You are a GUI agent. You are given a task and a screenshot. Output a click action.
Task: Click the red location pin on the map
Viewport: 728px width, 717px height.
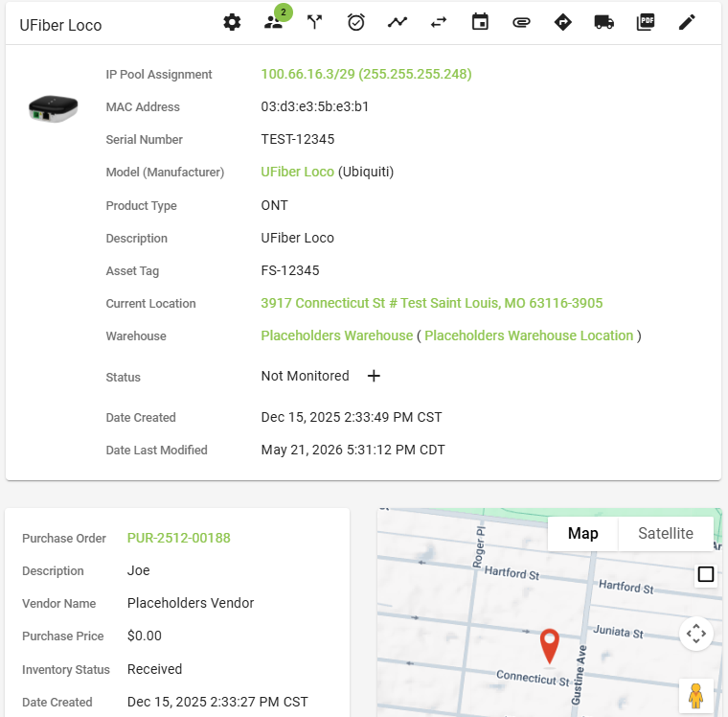coord(550,646)
